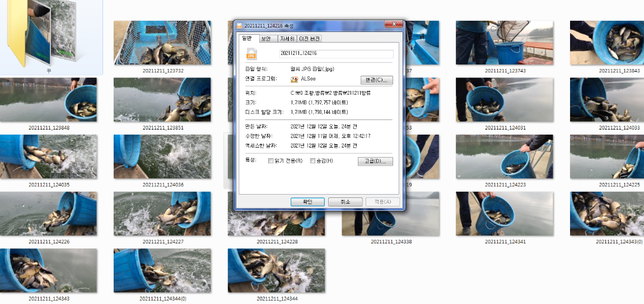644x304 pixels.
Task: Select thumbnail 20211211_124223
Action: 505,156
